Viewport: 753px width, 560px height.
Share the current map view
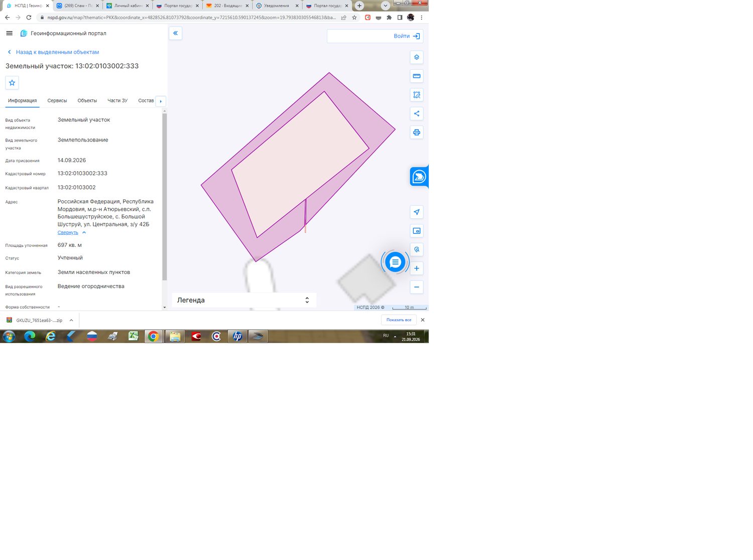[417, 113]
